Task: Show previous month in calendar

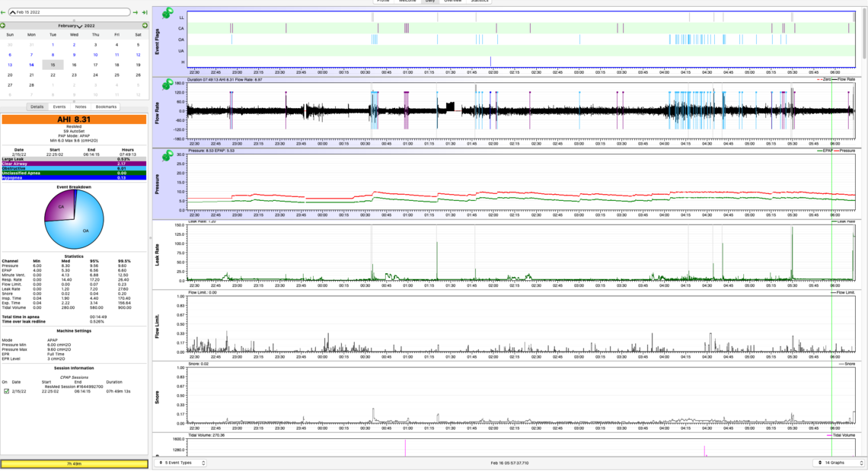Action: pos(3,25)
